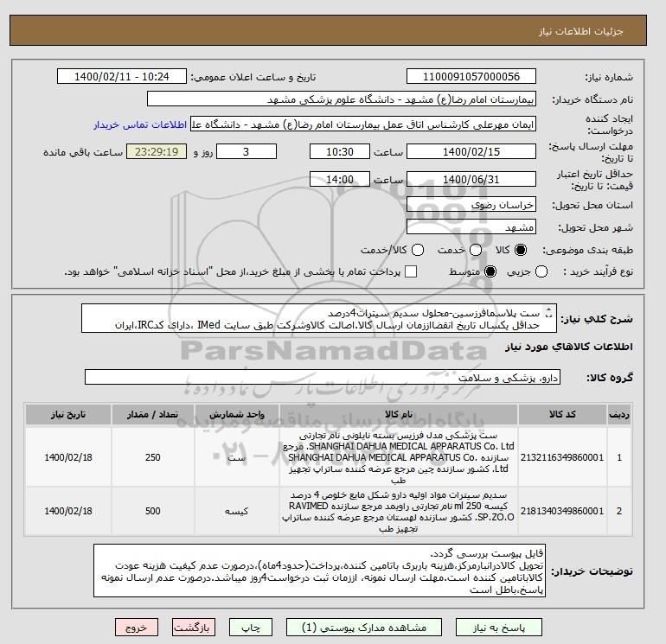The width and height of the screenshot is (666, 644).
Task: Click the نام کالا column header
Action: point(399,414)
